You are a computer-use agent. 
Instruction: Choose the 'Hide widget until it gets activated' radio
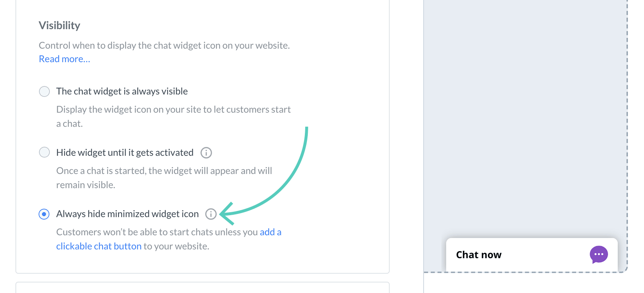[x=44, y=152]
